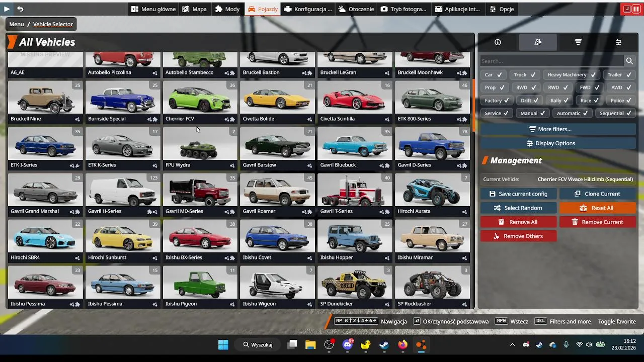Open the Menu główne menu

point(153,9)
